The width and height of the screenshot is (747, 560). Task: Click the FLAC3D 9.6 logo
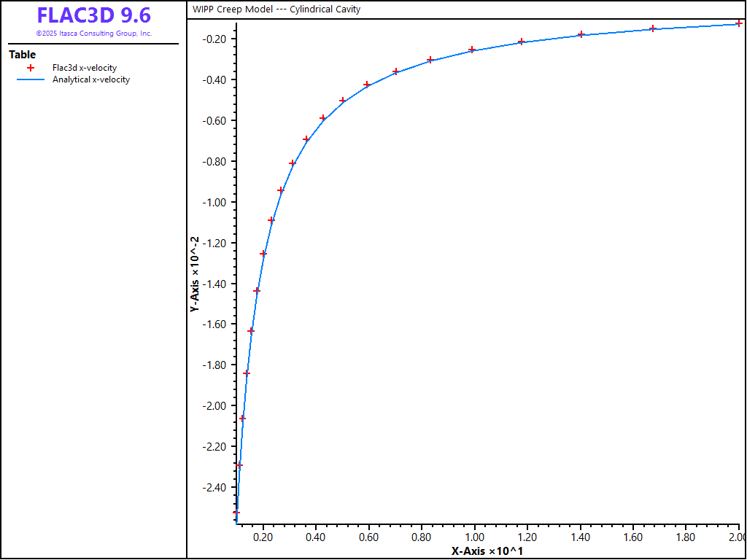tap(93, 15)
